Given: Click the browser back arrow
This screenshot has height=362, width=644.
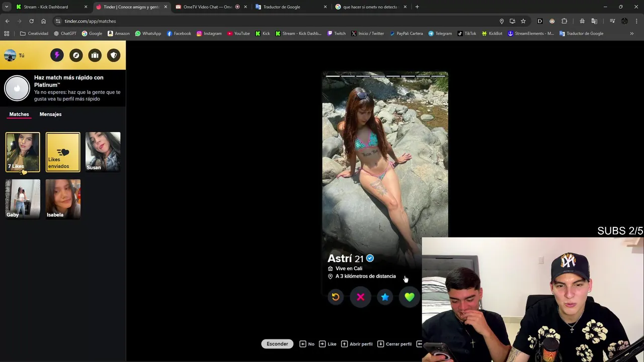Looking at the screenshot, I should 7,21.
